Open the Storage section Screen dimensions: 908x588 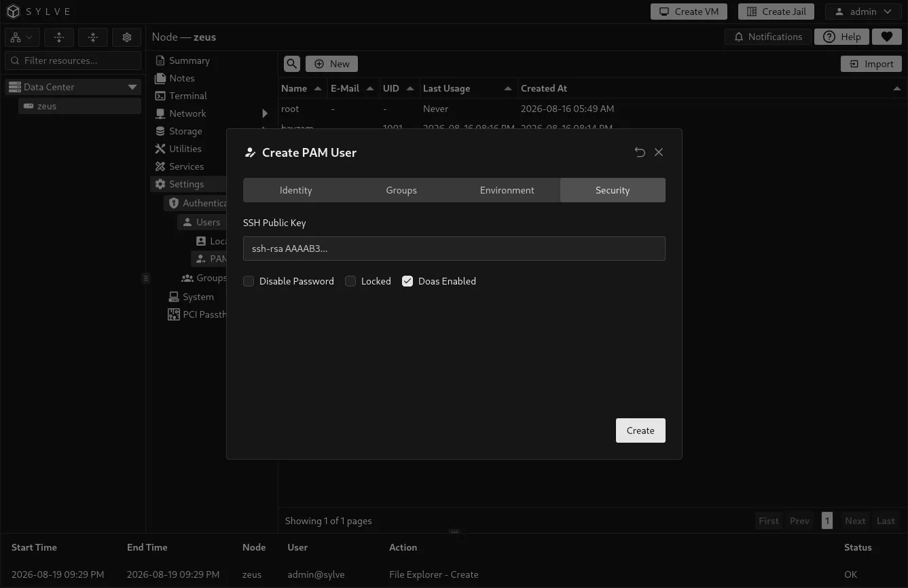(185, 131)
